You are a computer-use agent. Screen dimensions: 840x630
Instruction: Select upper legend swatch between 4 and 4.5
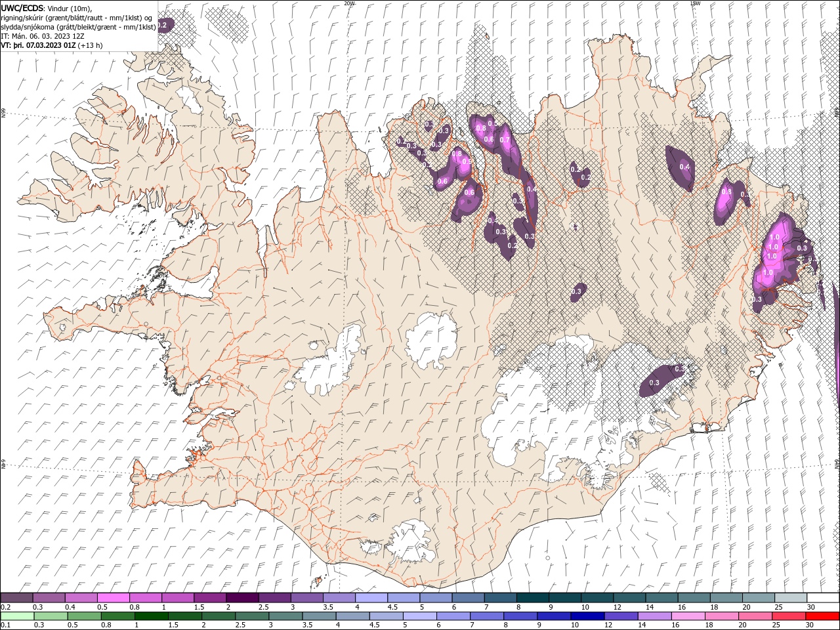click(x=371, y=598)
